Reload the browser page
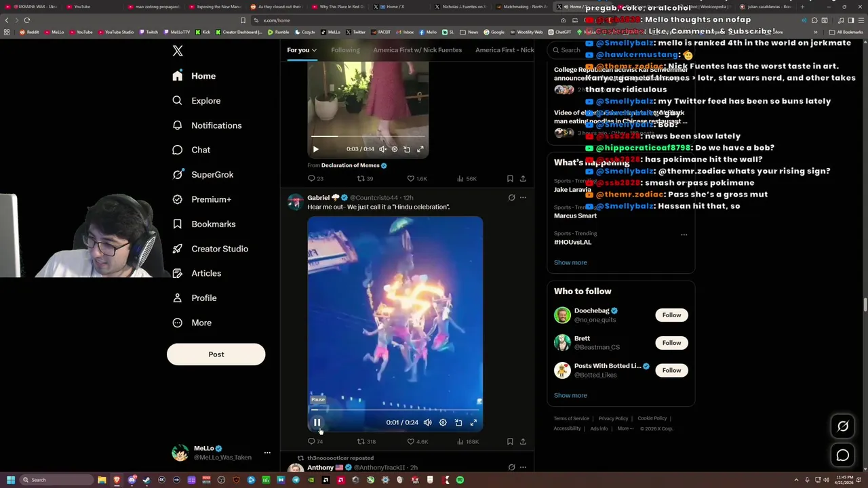The height and width of the screenshot is (488, 868). point(26,20)
